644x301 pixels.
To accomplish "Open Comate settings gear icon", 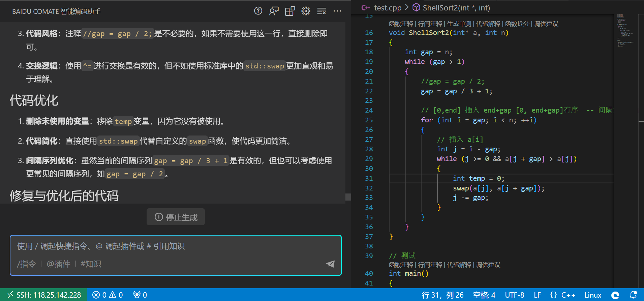I will click(x=306, y=11).
